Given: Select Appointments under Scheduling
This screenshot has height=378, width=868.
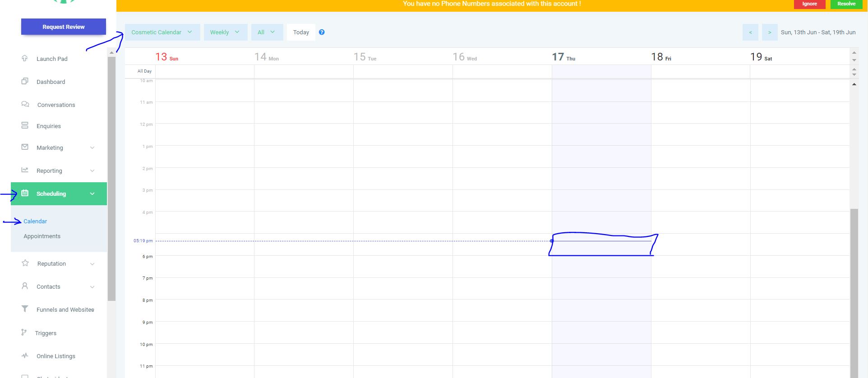Looking at the screenshot, I should (42, 236).
